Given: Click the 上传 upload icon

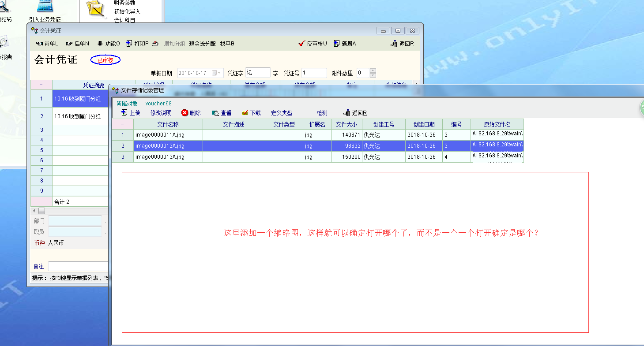Looking at the screenshot, I should click(124, 113).
